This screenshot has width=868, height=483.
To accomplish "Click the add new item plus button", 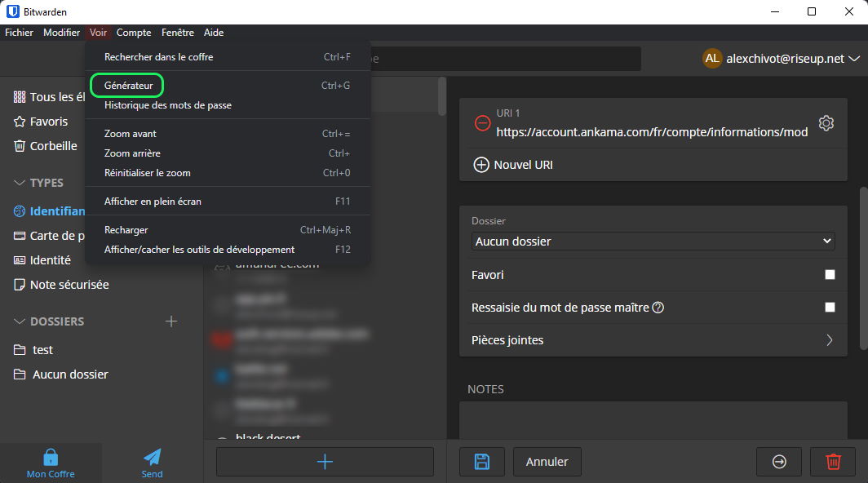I will pos(325,462).
